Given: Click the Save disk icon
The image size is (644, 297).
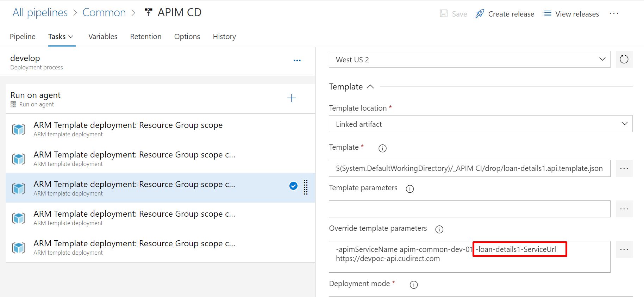Looking at the screenshot, I should tap(444, 14).
